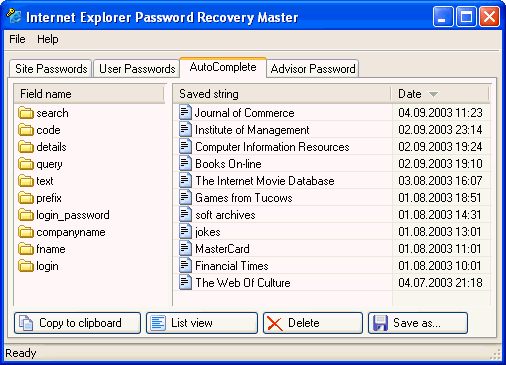Click the companyname folder icon
The width and height of the screenshot is (506, 365).
click(x=26, y=232)
